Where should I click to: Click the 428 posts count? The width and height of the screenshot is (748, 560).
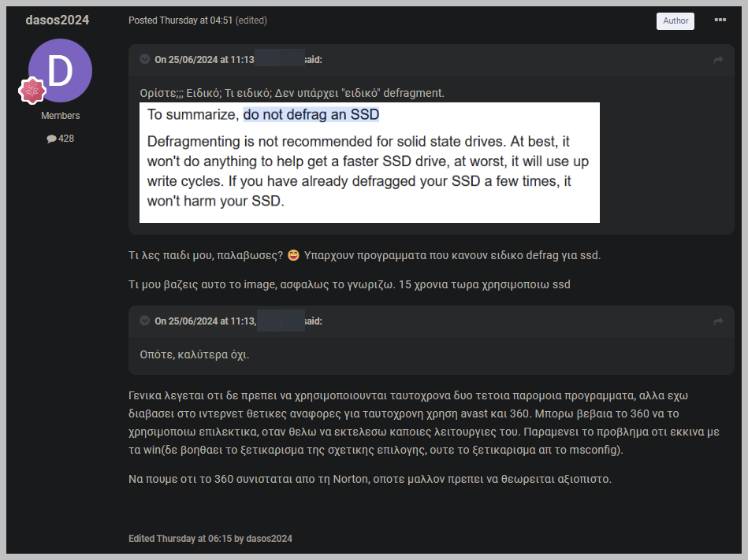coord(66,139)
